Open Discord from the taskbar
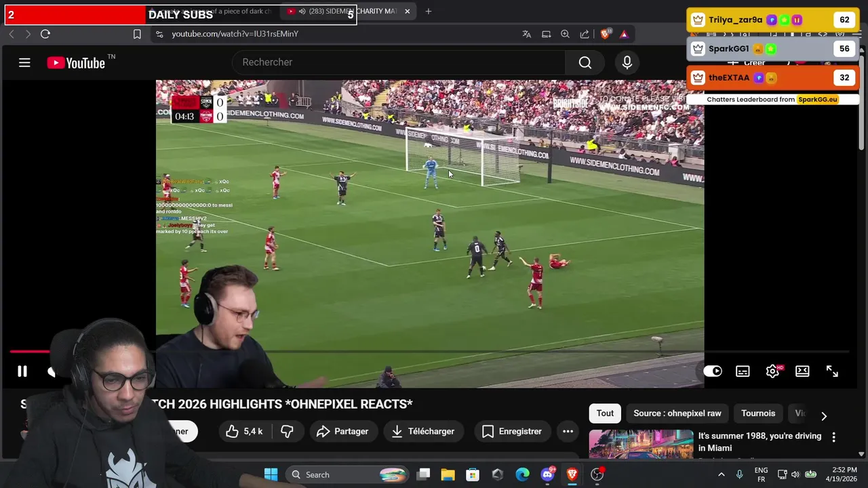This screenshot has width=868, height=488. [x=547, y=474]
